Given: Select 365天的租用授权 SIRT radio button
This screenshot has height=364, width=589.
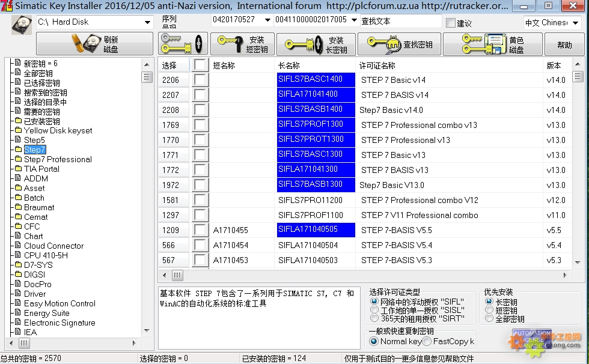Looking at the screenshot, I should click(x=374, y=318).
